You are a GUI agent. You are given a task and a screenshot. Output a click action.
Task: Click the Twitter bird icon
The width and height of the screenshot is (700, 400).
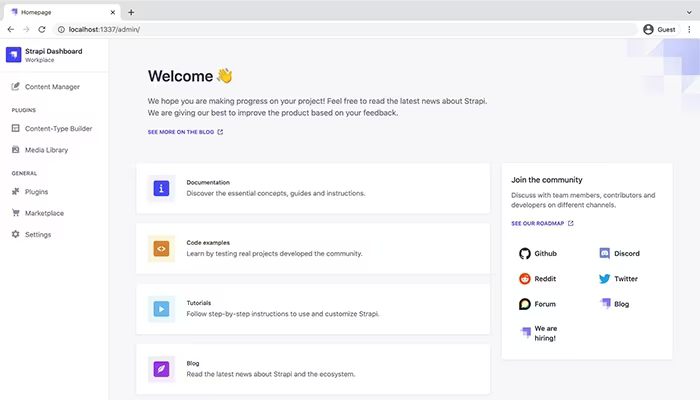point(604,279)
